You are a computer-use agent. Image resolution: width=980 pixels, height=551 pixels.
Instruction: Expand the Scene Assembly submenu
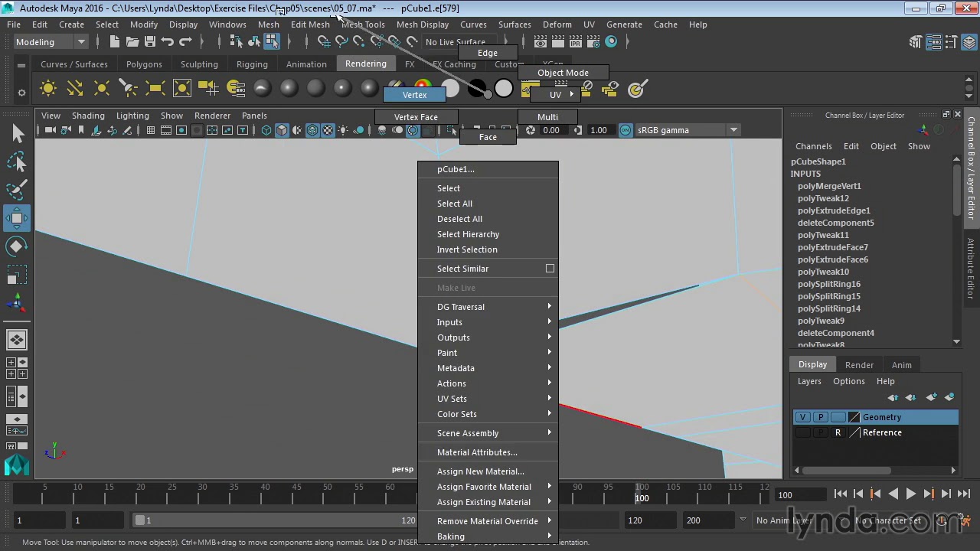(488, 433)
